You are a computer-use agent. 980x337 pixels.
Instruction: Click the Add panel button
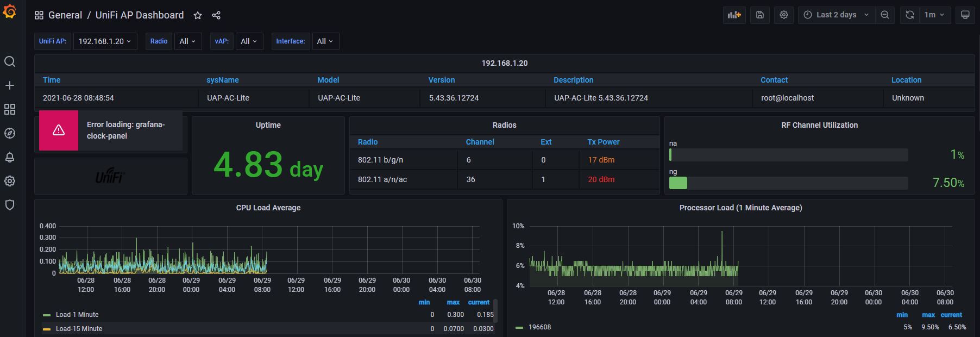point(734,15)
